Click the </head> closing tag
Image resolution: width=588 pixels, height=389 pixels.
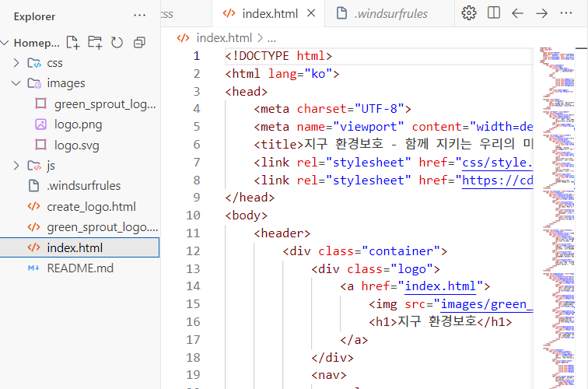tap(250, 198)
